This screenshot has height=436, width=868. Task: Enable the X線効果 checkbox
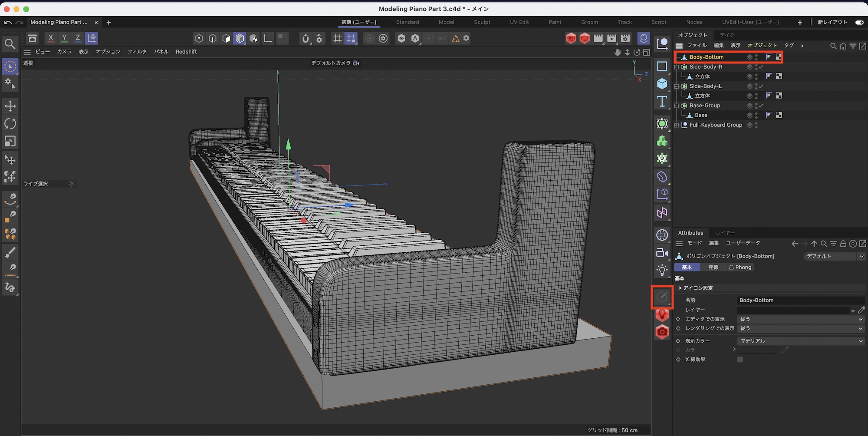740,360
